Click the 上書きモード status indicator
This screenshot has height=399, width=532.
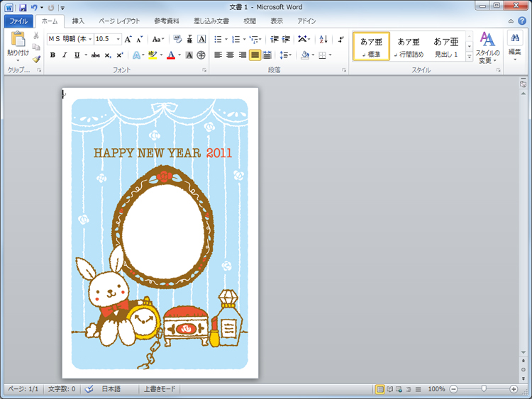[160, 389]
